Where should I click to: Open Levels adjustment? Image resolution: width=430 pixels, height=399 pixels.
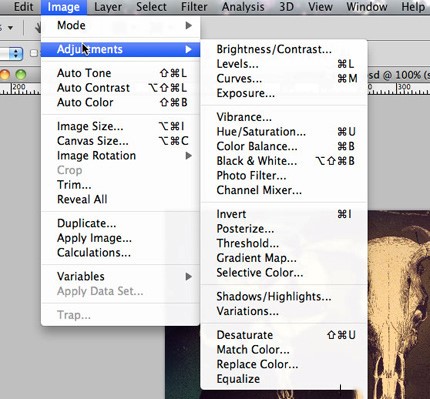(x=284, y=64)
